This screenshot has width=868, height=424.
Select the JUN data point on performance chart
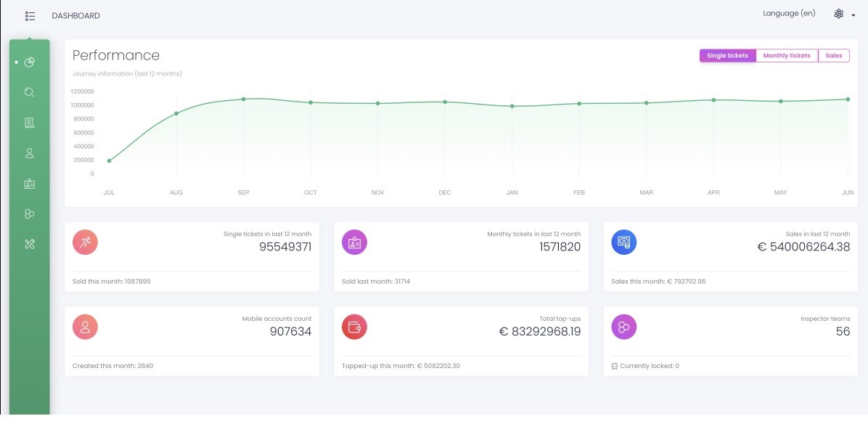click(x=847, y=99)
